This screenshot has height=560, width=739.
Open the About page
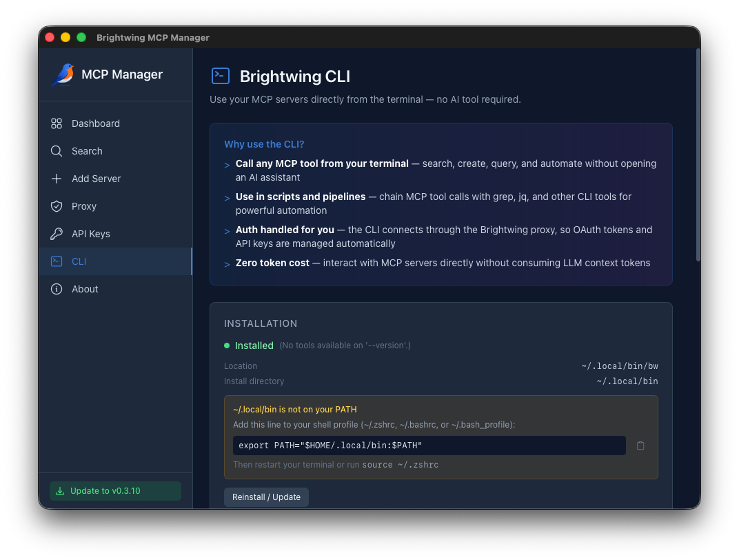pyautogui.click(x=116, y=289)
